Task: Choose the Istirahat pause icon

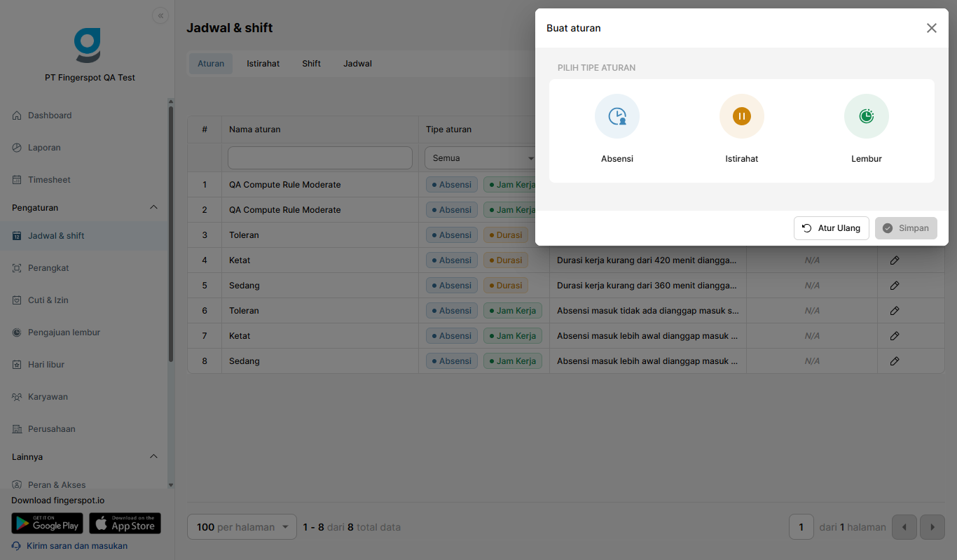Action: pos(742,116)
